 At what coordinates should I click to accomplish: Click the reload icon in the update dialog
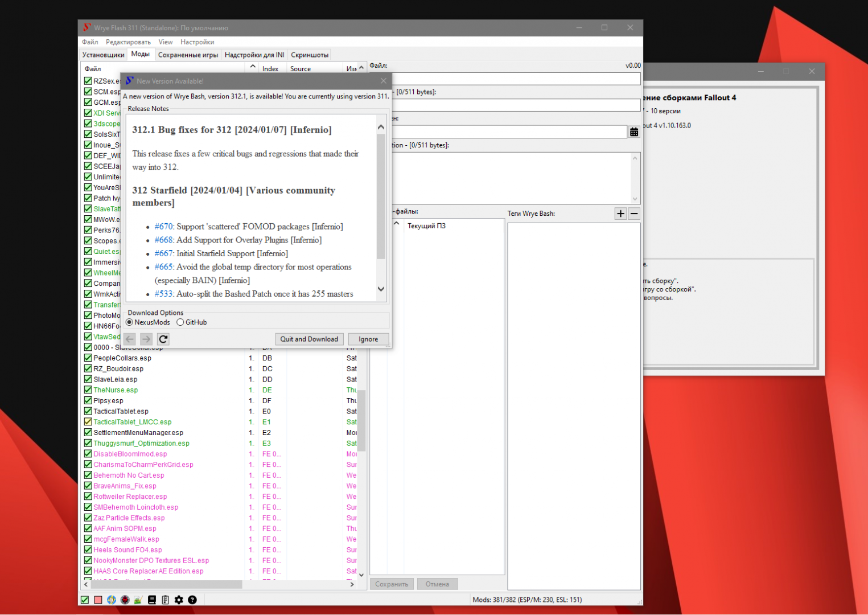point(163,339)
